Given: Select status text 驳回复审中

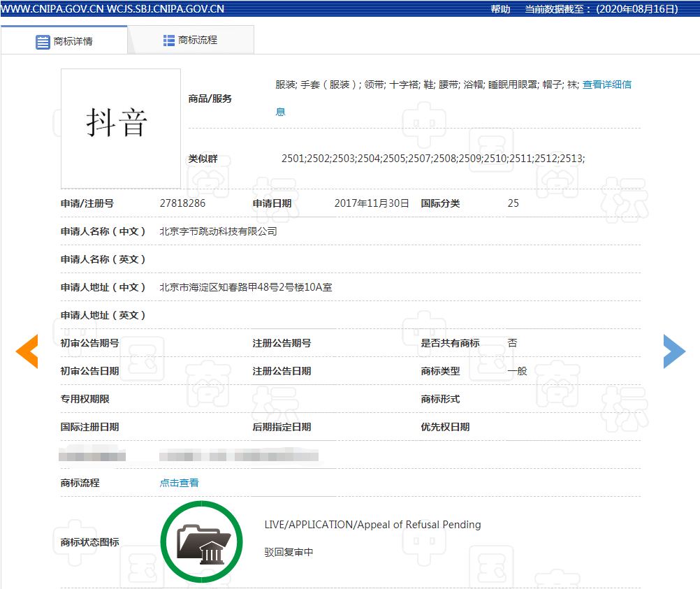Looking at the screenshot, I should tap(289, 553).
